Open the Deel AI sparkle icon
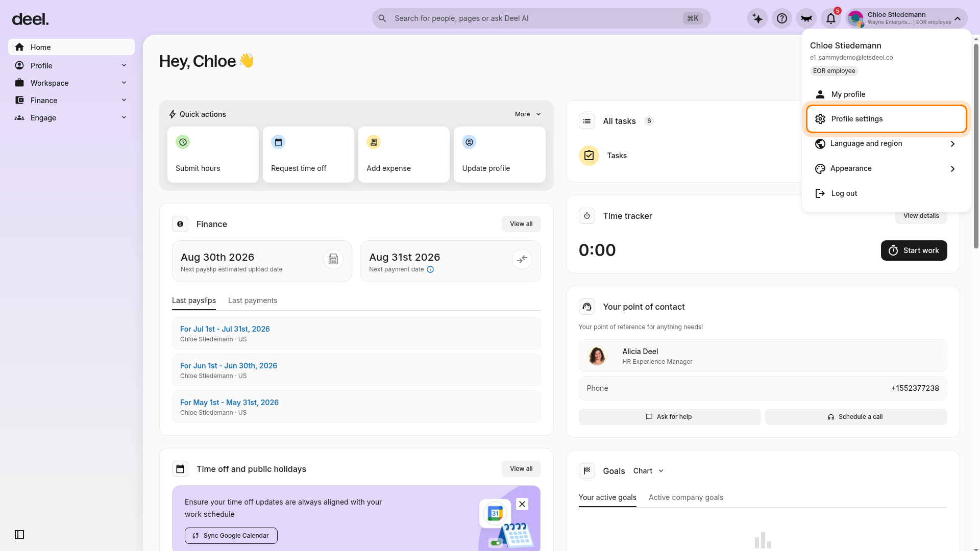Image resolution: width=980 pixels, height=551 pixels. pos(757,18)
